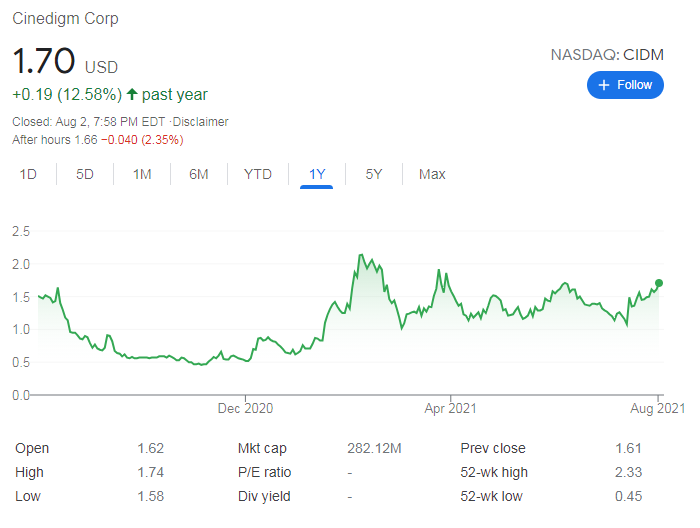Click the P/E ratio label
Image resolution: width=700 pixels, height=528 pixels.
[x=264, y=472]
